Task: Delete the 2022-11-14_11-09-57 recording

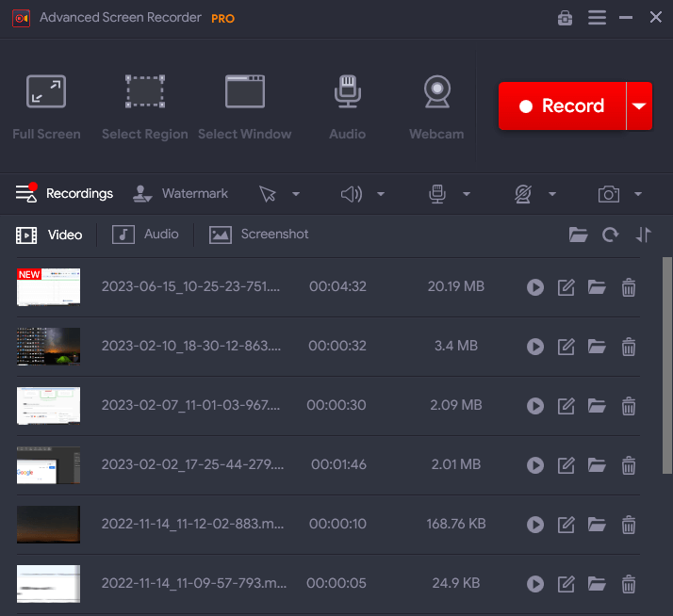Action: click(629, 583)
